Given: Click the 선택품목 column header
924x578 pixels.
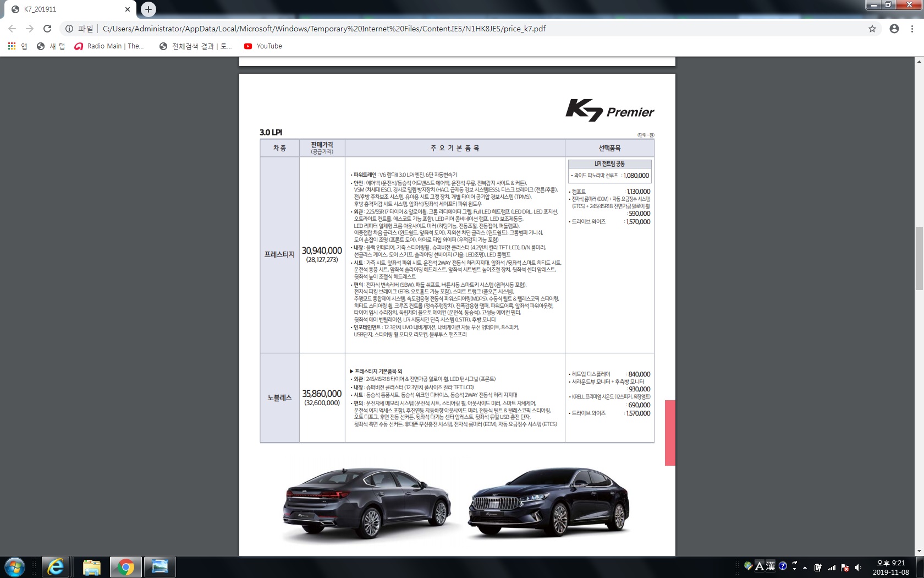Looking at the screenshot, I should point(609,148).
